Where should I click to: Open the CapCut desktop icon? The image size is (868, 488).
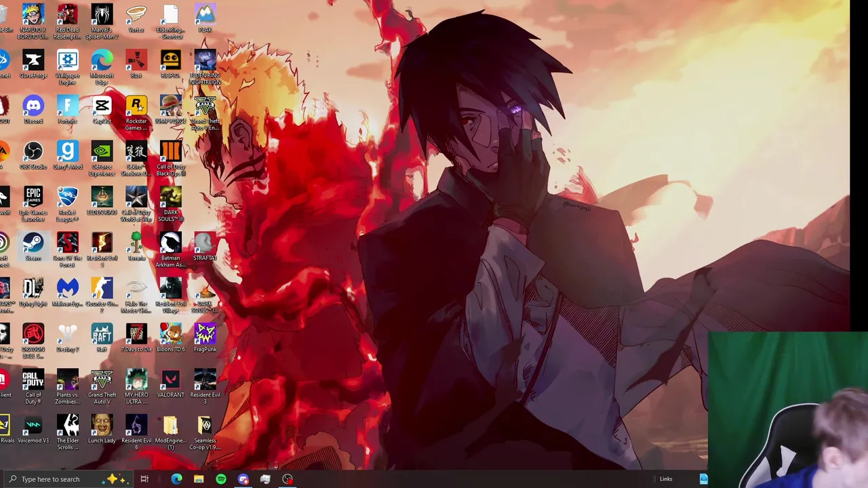pos(102,110)
